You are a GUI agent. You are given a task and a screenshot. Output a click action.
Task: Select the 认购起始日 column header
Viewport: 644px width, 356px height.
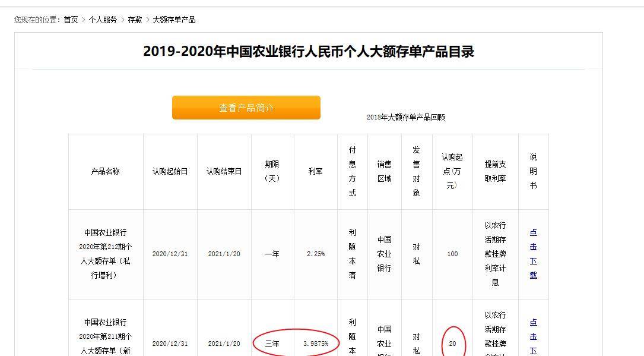coord(170,171)
